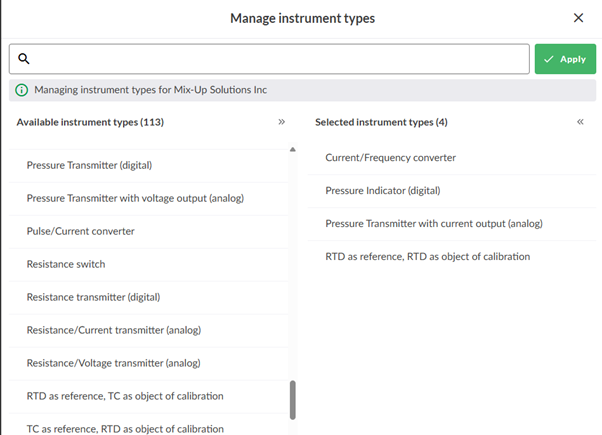Click Pressure Transmitter with current output
This screenshot has height=435, width=602.
tap(434, 224)
